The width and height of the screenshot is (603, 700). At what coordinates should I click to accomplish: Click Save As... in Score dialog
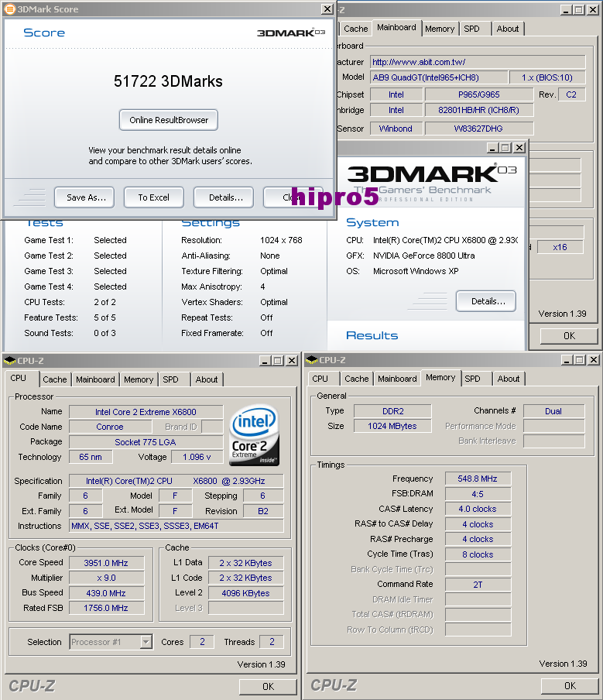(84, 197)
